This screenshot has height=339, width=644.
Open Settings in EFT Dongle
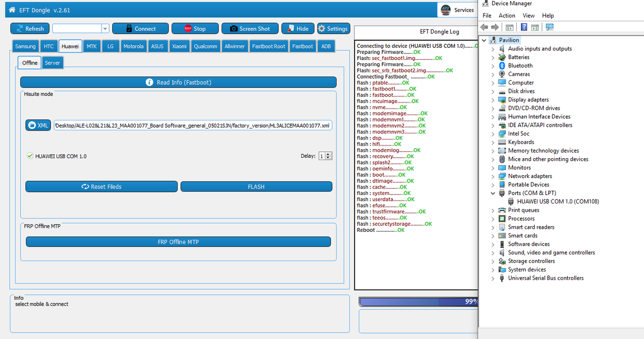[x=333, y=29]
